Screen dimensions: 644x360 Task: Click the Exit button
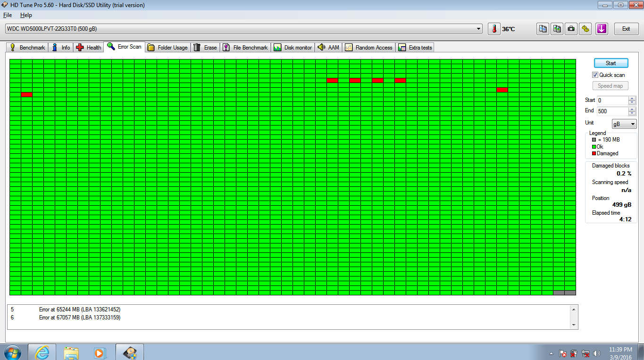(x=626, y=29)
